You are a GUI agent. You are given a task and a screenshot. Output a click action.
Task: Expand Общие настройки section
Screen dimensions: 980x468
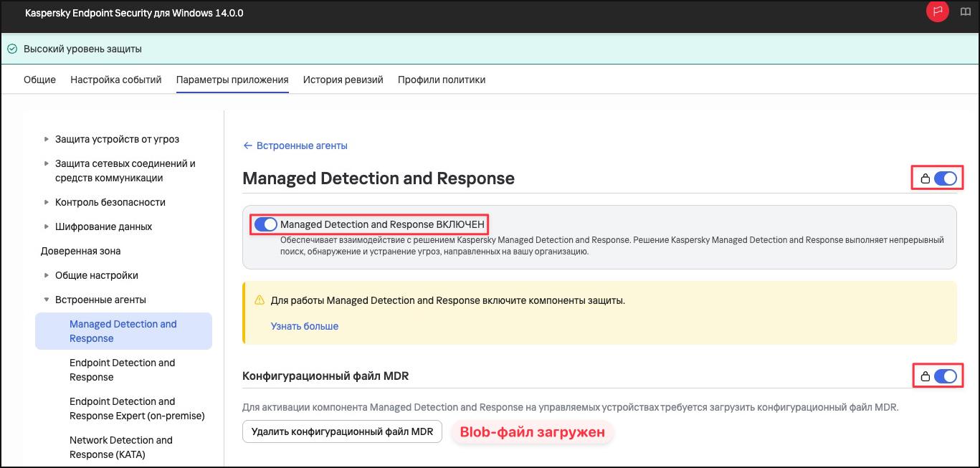[47, 275]
